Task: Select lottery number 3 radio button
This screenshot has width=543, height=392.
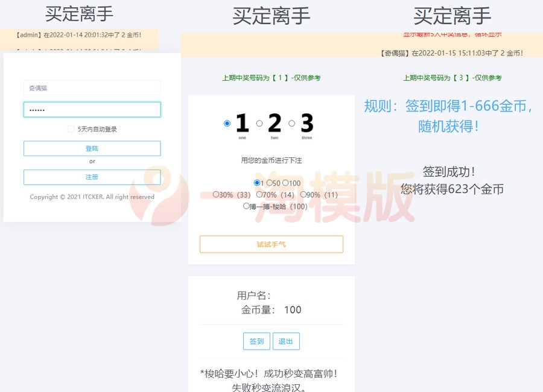Action: (291, 123)
